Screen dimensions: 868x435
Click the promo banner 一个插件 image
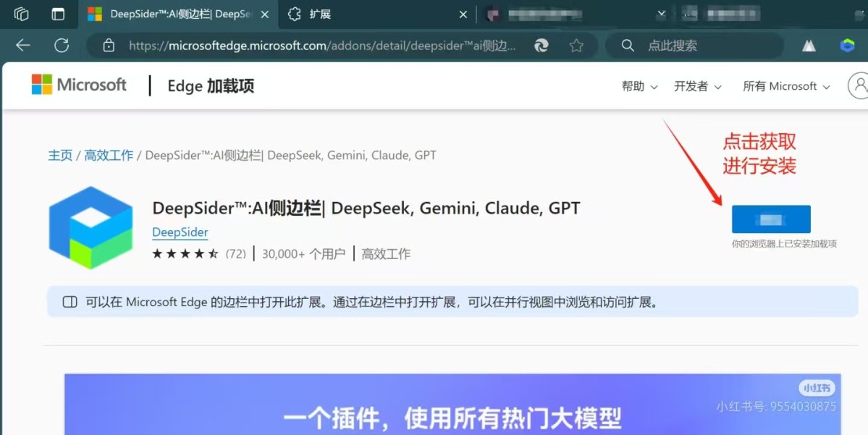[452, 404]
